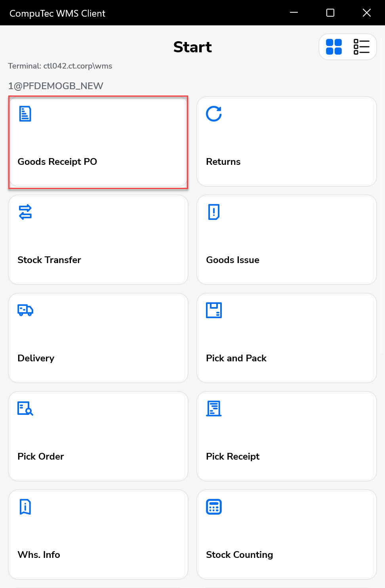Open the Returns label
The image size is (385, 588).
click(223, 162)
